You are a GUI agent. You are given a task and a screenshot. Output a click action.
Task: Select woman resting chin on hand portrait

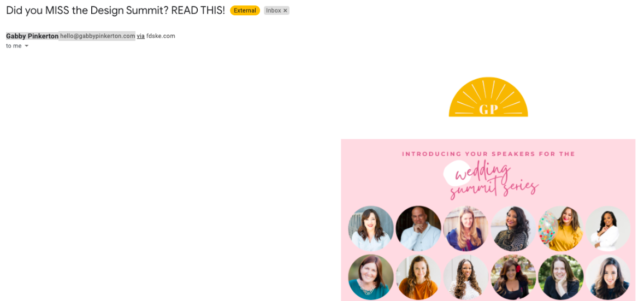(560, 277)
